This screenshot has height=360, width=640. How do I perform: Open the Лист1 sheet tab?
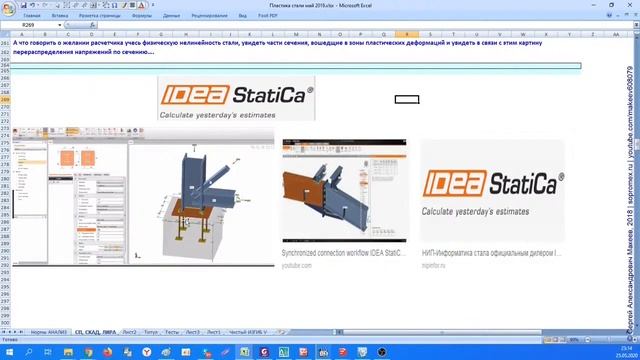(x=214, y=332)
